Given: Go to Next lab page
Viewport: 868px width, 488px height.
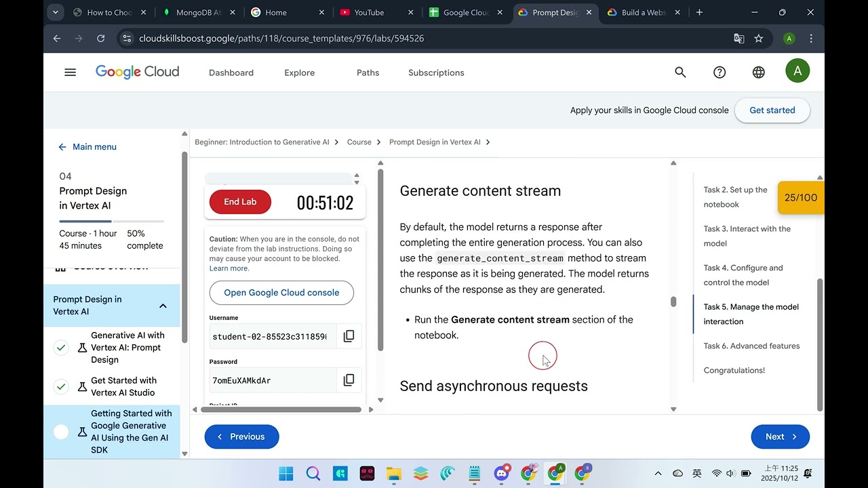Looking at the screenshot, I should click(x=780, y=436).
